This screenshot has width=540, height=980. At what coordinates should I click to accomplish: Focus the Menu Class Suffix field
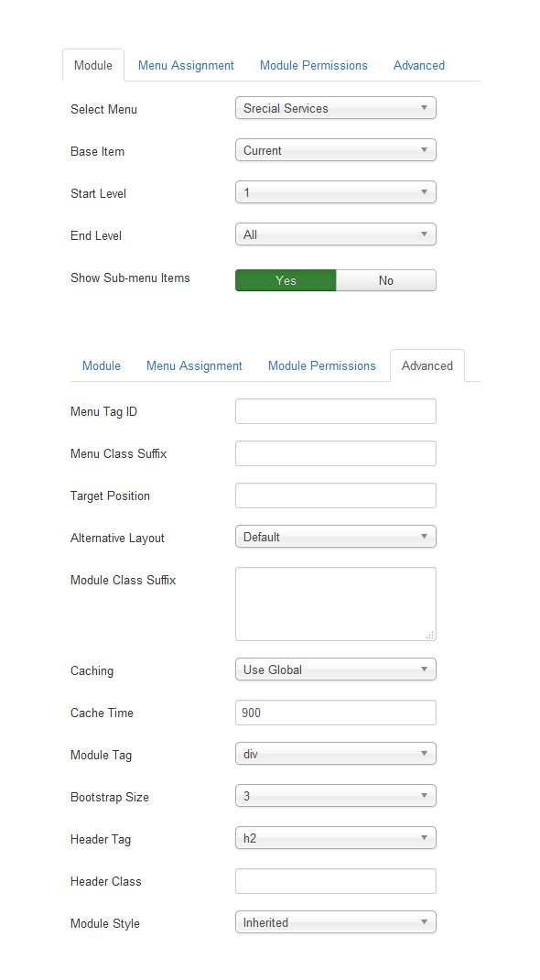point(335,453)
